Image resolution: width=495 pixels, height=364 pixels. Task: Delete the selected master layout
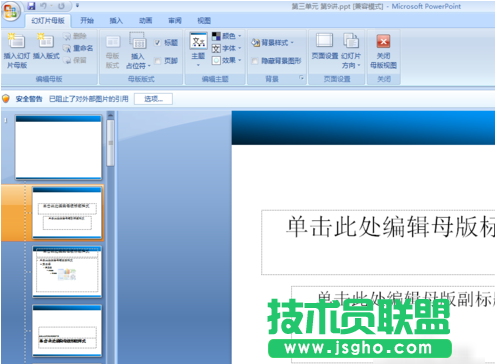tap(75, 36)
